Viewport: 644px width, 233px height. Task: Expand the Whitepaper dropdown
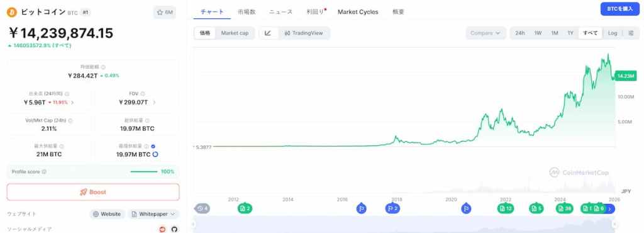click(153, 214)
